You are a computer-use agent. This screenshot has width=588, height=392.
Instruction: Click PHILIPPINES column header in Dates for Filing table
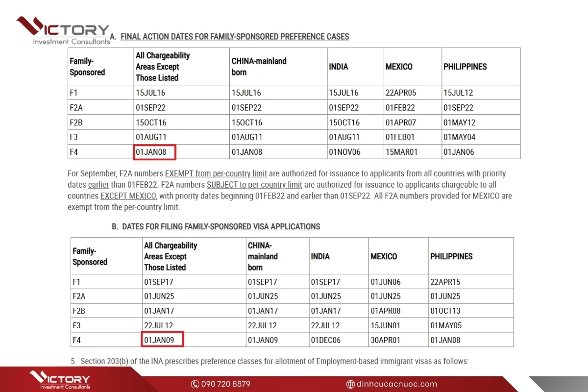pyautogui.click(x=451, y=256)
